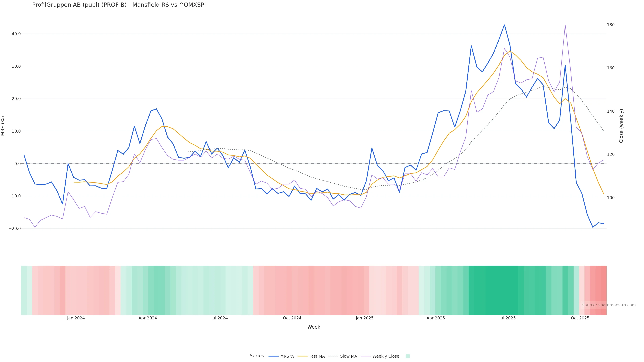Click the Oct 2024 x-axis tick label
The image size is (644, 362).
coord(292,318)
